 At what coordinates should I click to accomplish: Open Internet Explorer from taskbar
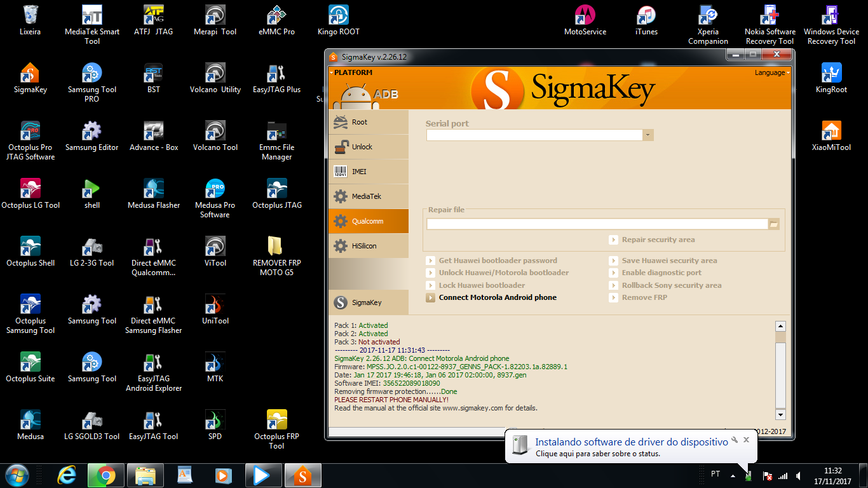pyautogui.click(x=67, y=475)
